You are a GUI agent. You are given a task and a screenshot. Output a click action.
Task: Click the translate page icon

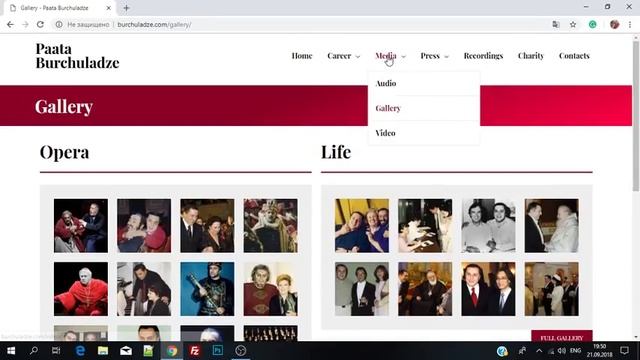(556, 24)
